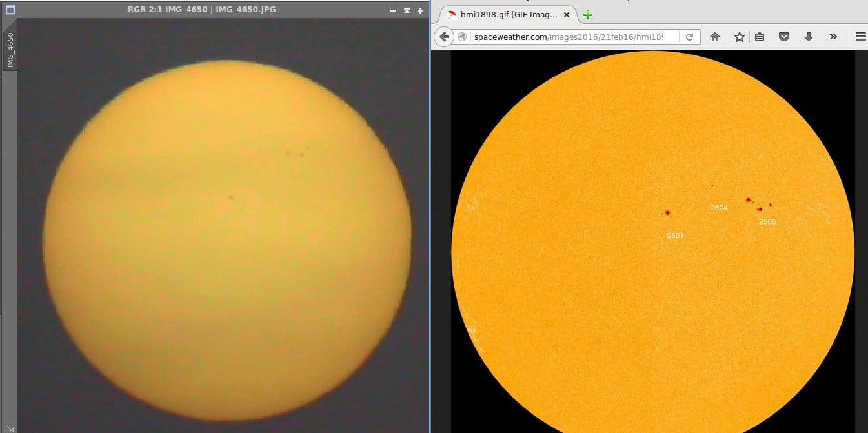
Task: Go back using the browser back arrow
Action: tap(444, 37)
